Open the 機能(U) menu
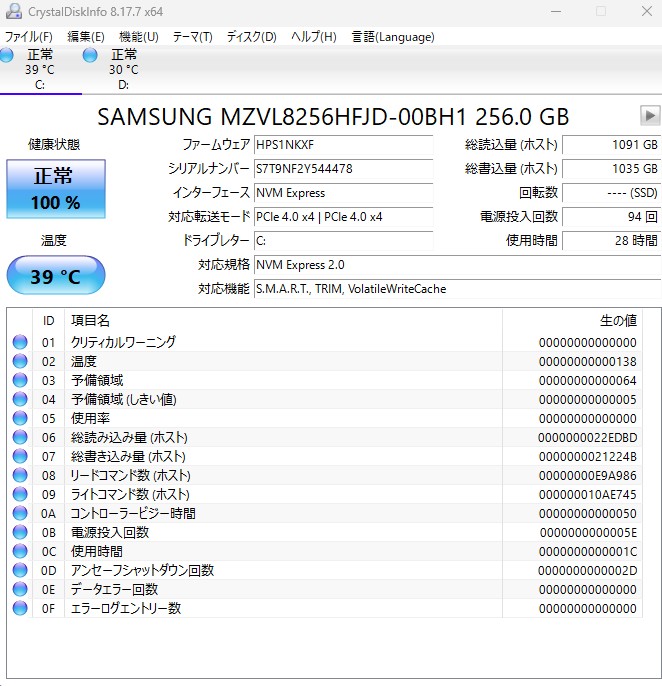The height and width of the screenshot is (686, 662). click(138, 37)
